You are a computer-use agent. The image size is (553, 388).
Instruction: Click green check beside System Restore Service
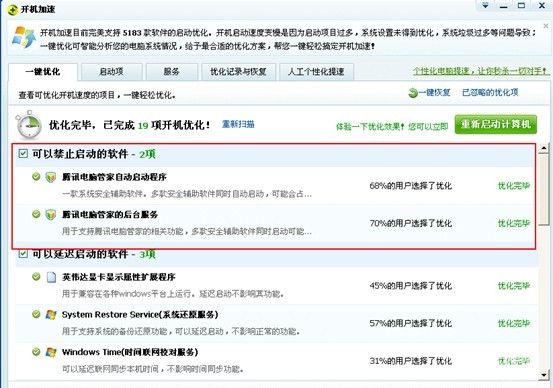coord(36,314)
